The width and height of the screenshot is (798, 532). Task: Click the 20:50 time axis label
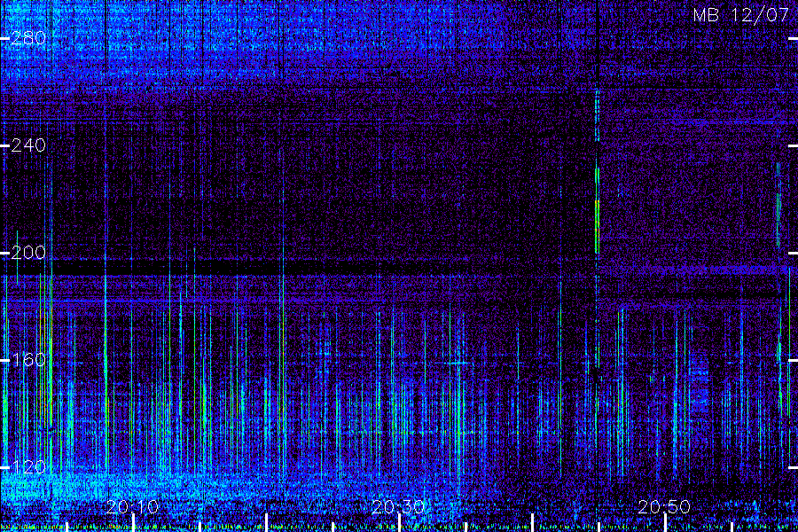coord(664,507)
